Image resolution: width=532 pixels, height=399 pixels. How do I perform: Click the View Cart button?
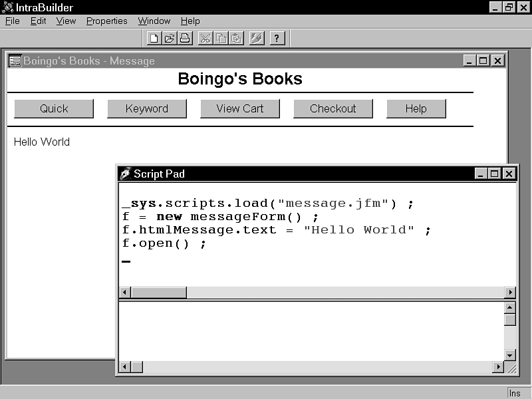(240, 108)
